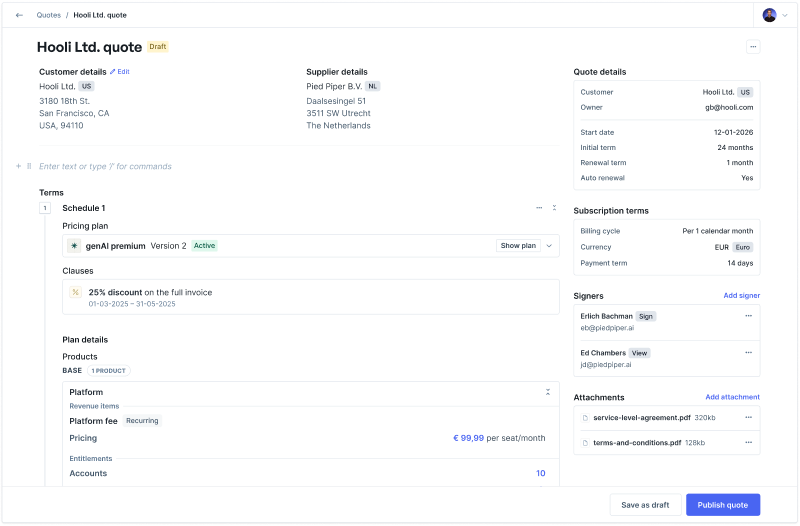
Task: Open options for service-level-agreement.pdf
Action: [748, 417]
